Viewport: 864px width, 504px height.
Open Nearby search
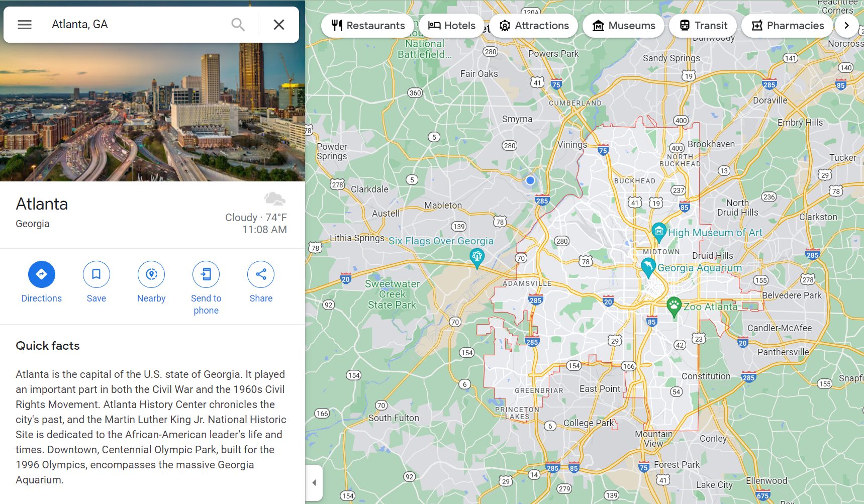[151, 282]
